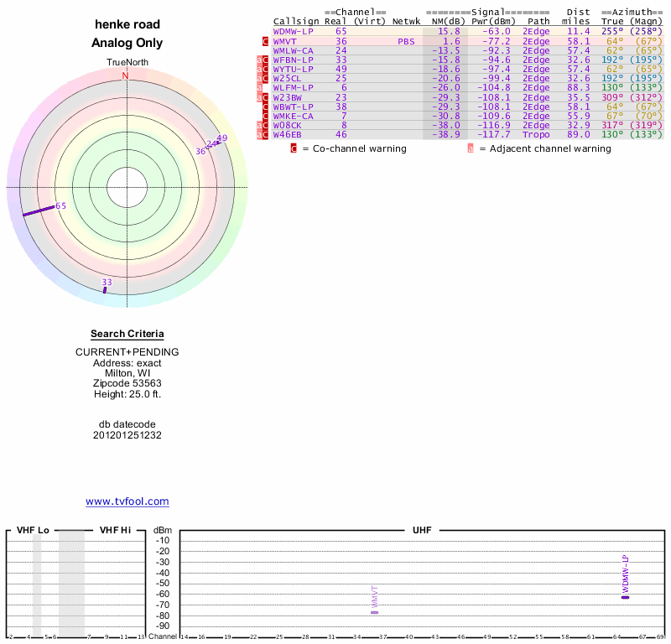Select the WBWT-LP callsign
This screenshot has height=644, width=671.
293,107
